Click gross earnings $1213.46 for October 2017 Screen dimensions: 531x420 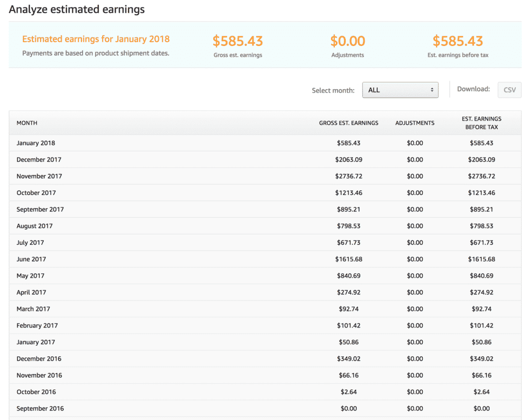click(x=349, y=193)
